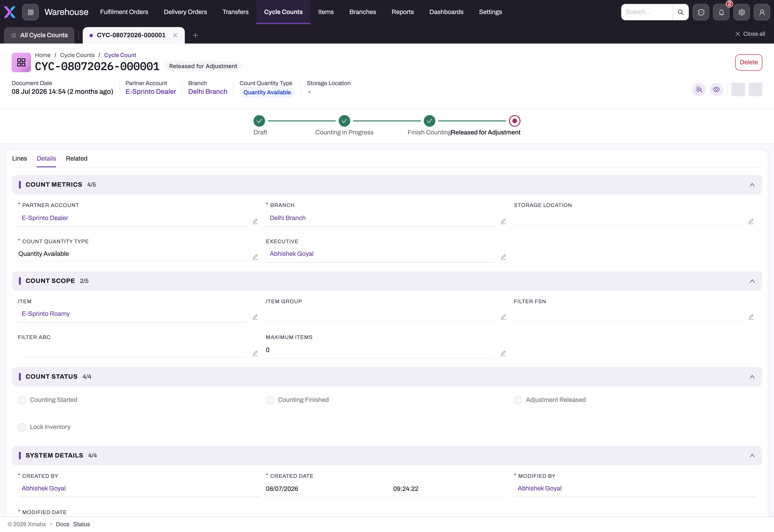Edit the Storage Location field pencil
Viewport: 774px width, 532px height.
click(751, 221)
